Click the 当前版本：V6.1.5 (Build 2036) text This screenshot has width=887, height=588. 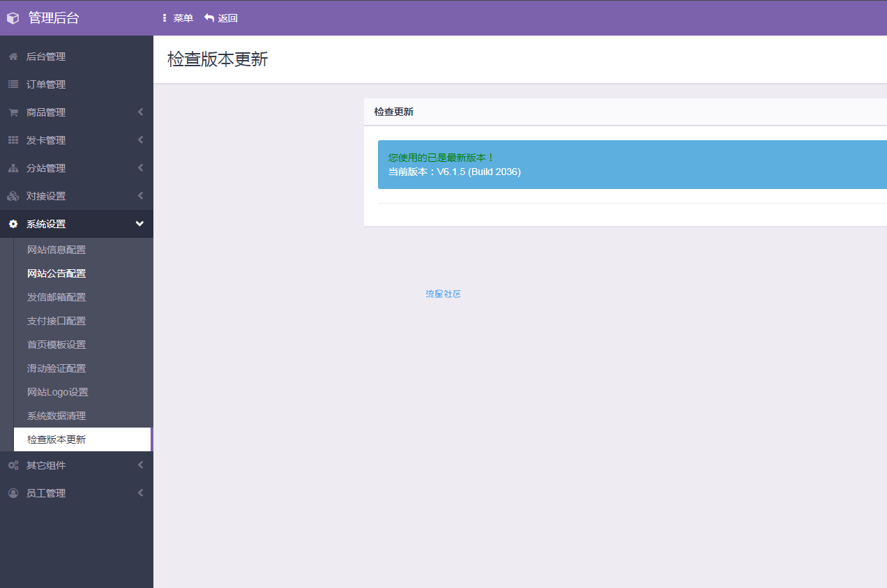coord(455,172)
